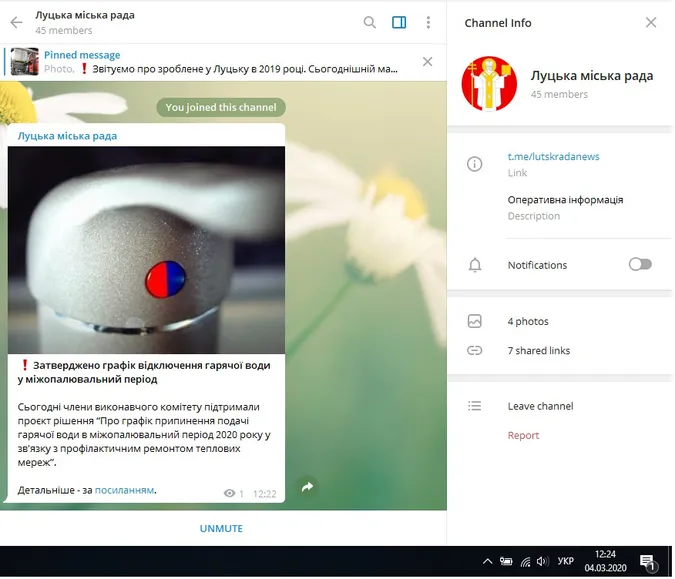Screen dimensions: 675x579
Task: Click the views eye icon on the post
Action: (x=229, y=493)
